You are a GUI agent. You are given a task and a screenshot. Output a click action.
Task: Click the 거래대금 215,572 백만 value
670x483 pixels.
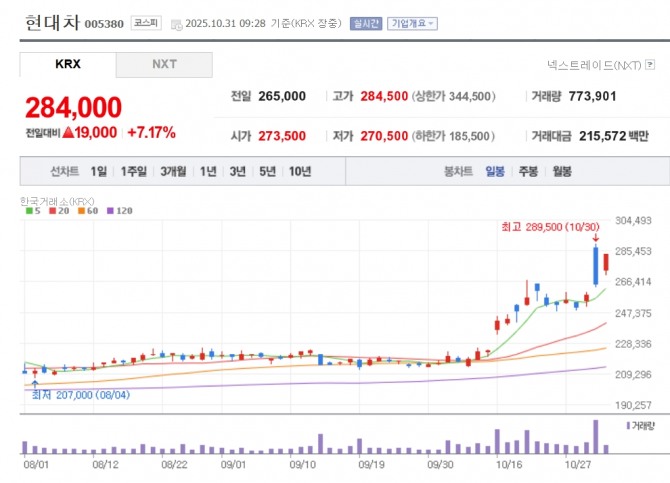pos(614,136)
